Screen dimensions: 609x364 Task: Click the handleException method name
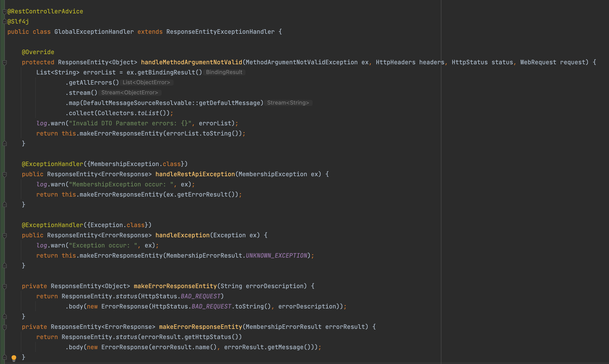(x=182, y=235)
